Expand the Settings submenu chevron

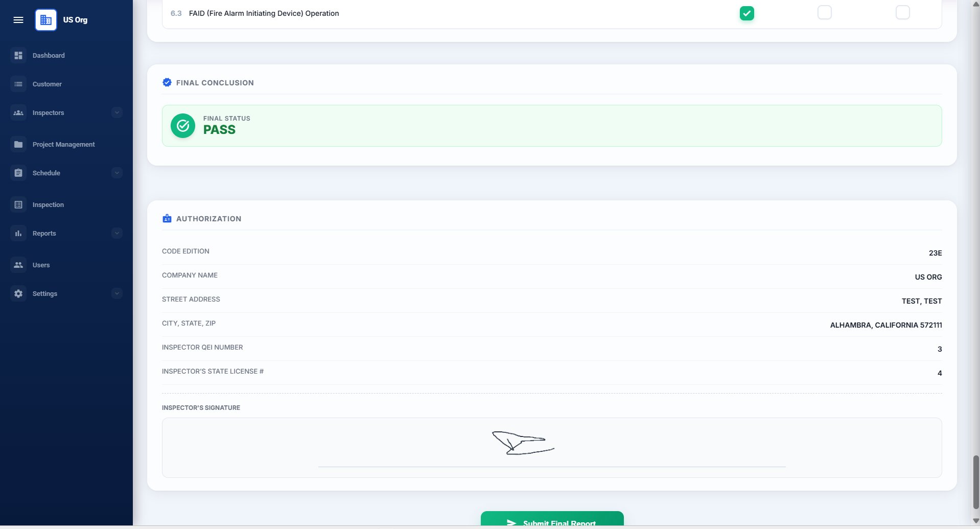pos(117,293)
